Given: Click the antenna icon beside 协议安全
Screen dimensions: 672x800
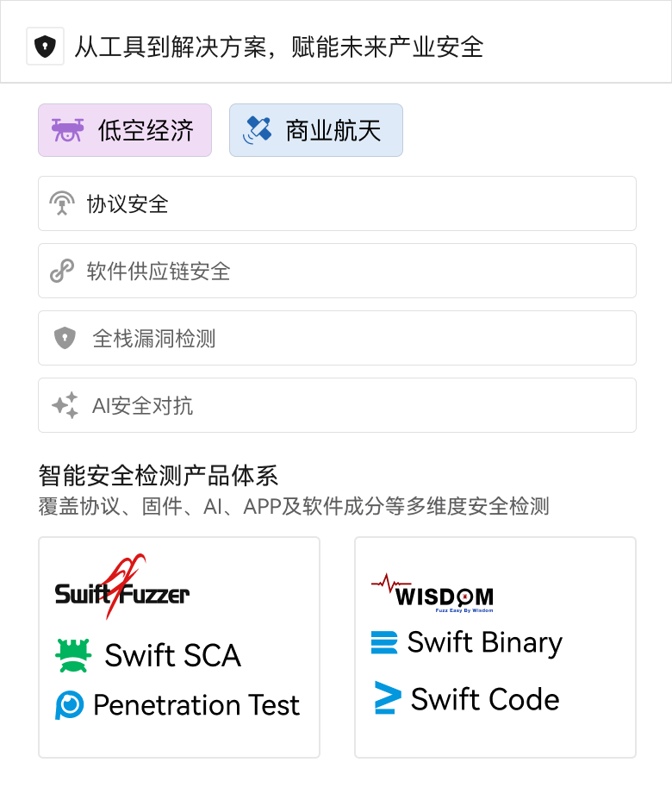Looking at the screenshot, I should (62, 203).
